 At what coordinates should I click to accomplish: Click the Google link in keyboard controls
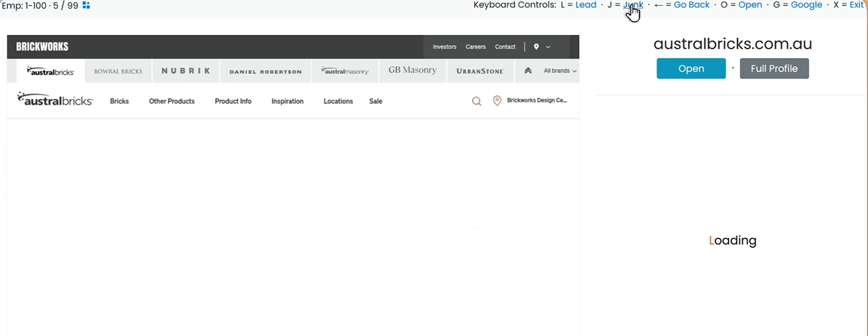tap(806, 5)
